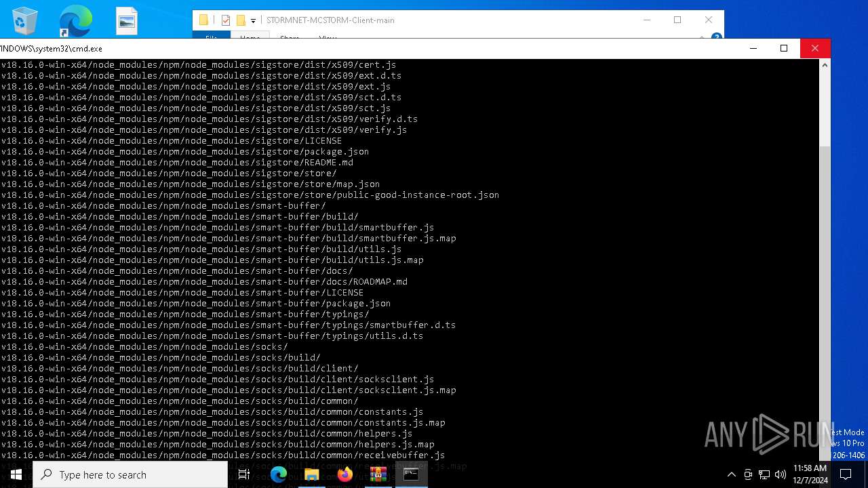Click the 'Type here to search' taskbar box
Image resolution: width=868 pixels, height=488 pixels.
(x=130, y=474)
